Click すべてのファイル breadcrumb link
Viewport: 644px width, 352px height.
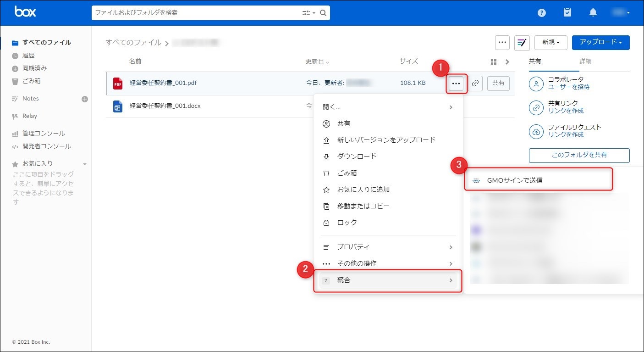[x=133, y=42]
